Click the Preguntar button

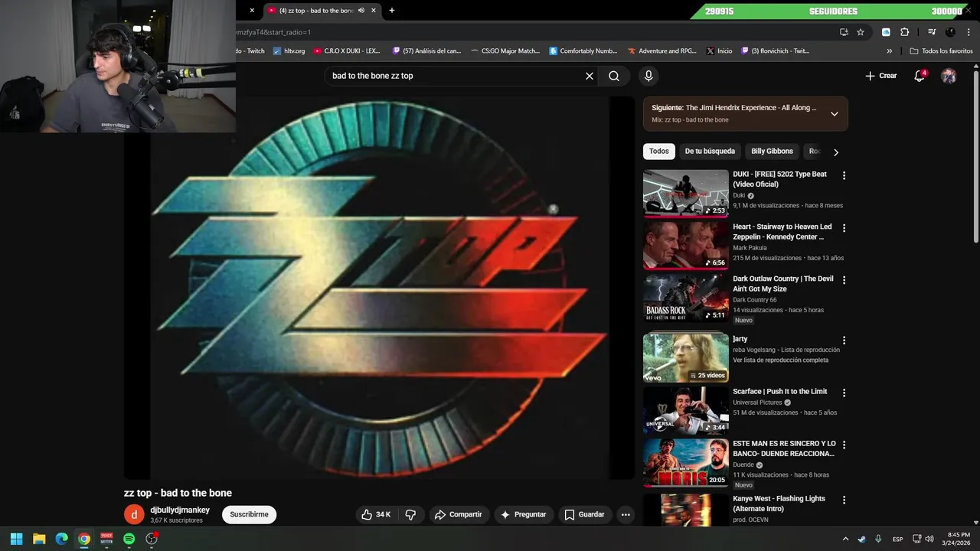point(523,514)
